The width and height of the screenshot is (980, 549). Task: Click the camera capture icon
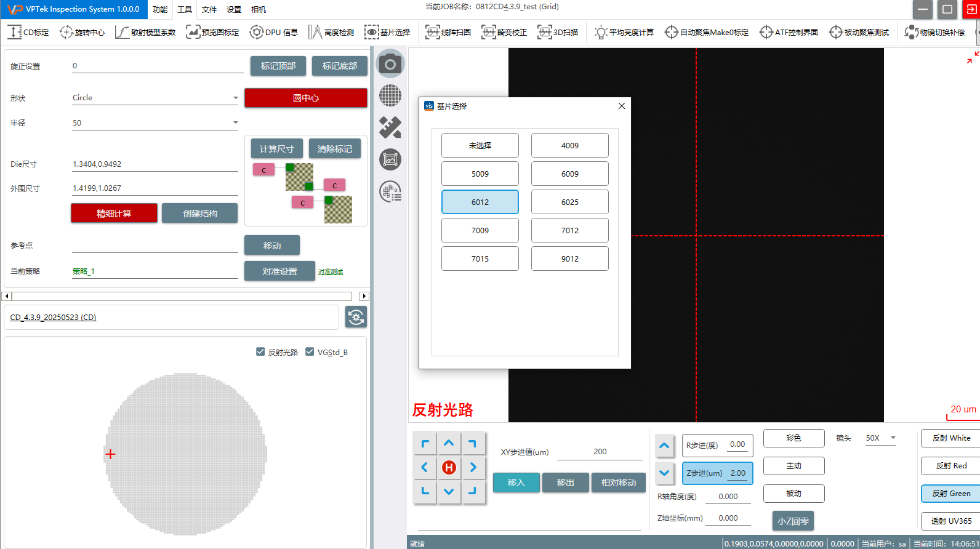pos(390,64)
